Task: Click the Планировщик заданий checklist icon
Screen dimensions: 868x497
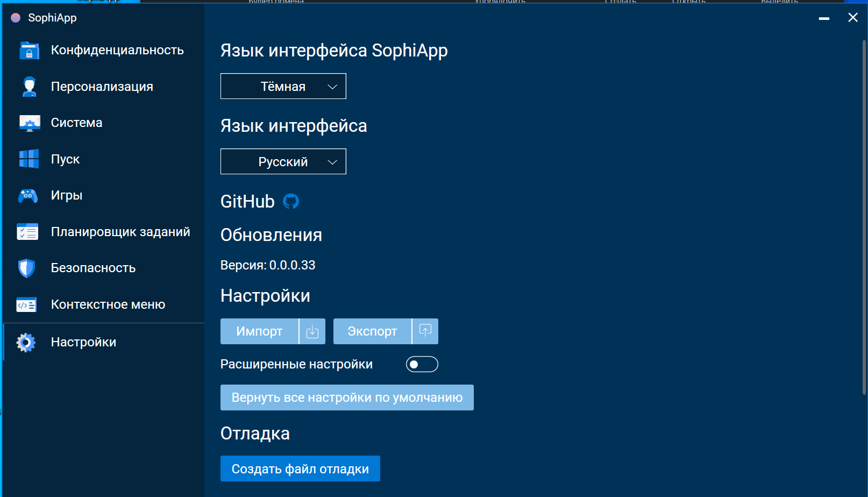Action: [29, 231]
